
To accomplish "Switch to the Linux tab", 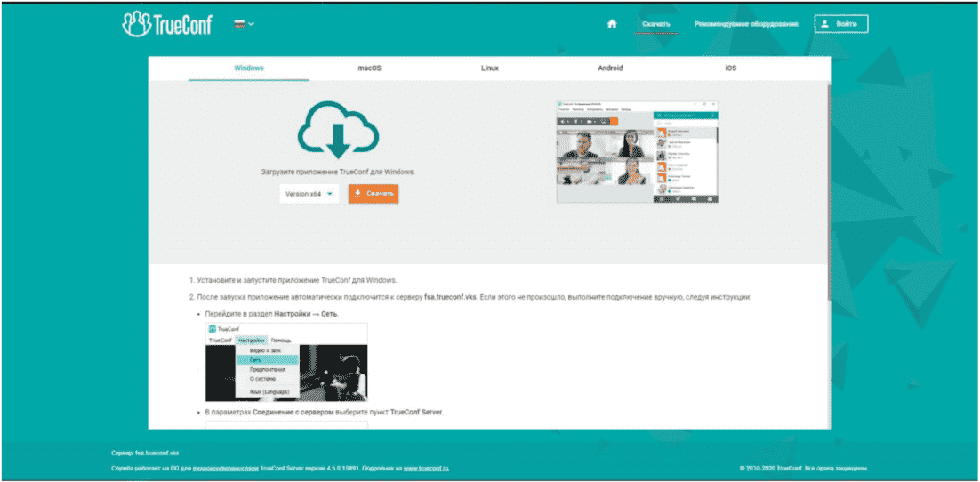I will click(x=490, y=68).
